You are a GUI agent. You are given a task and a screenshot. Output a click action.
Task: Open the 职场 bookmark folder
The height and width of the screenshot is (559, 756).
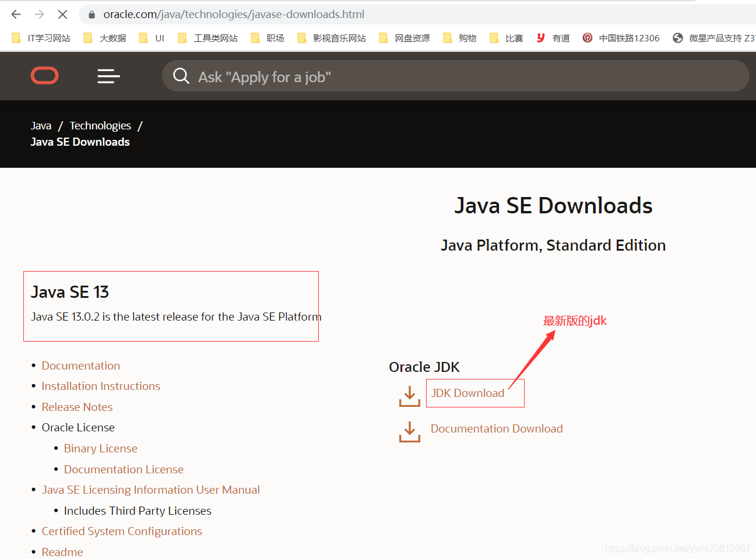(x=268, y=38)
